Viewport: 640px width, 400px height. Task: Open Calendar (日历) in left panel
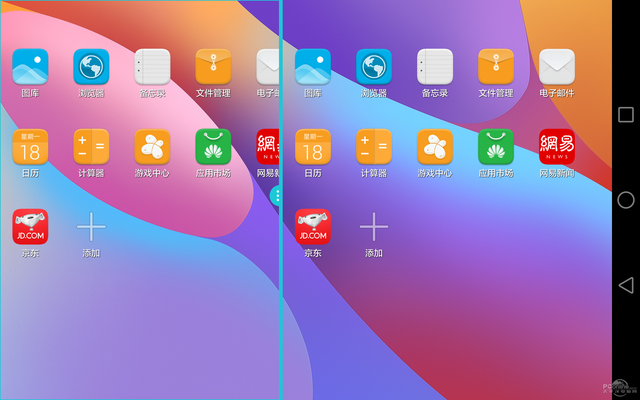(x=30, y=147)
